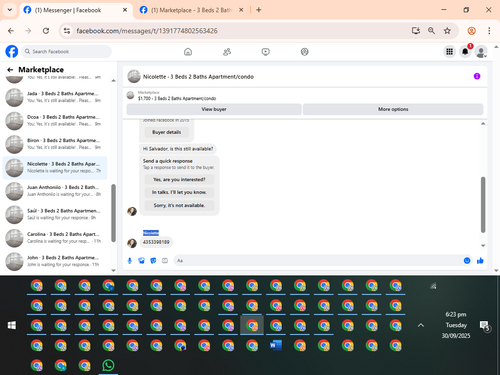Attach a file with the photo icon
500x375 pixels.
pyautogui.click(x=141, y=261)
